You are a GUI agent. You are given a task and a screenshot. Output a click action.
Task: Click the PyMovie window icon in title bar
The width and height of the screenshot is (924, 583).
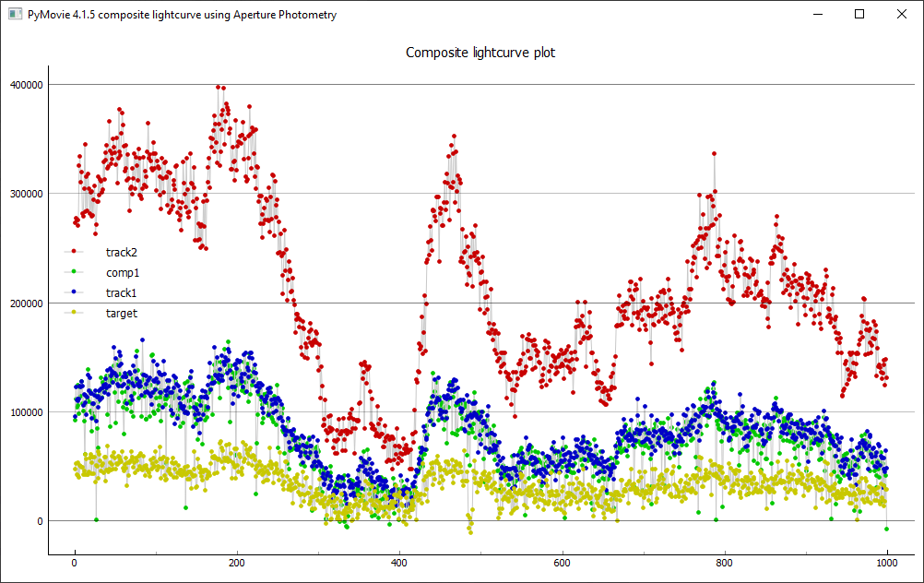pos(15,15)
